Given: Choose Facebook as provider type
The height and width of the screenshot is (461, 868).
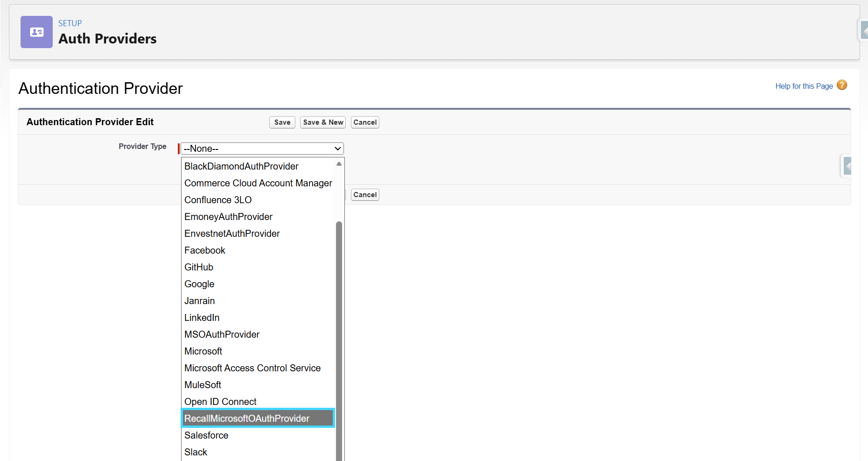Looking at the screenshot, I should pyautogui.click(x=258, y=250).
